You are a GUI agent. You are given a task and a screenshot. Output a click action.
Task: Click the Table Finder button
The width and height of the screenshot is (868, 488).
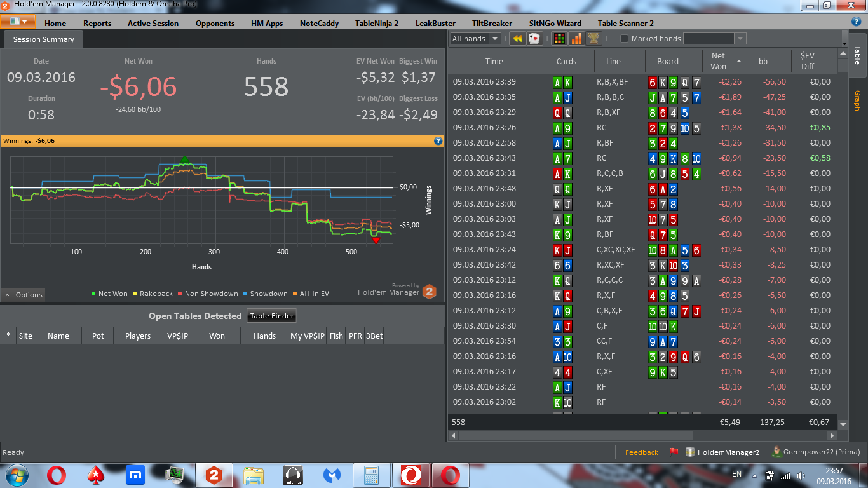point(271,316)
